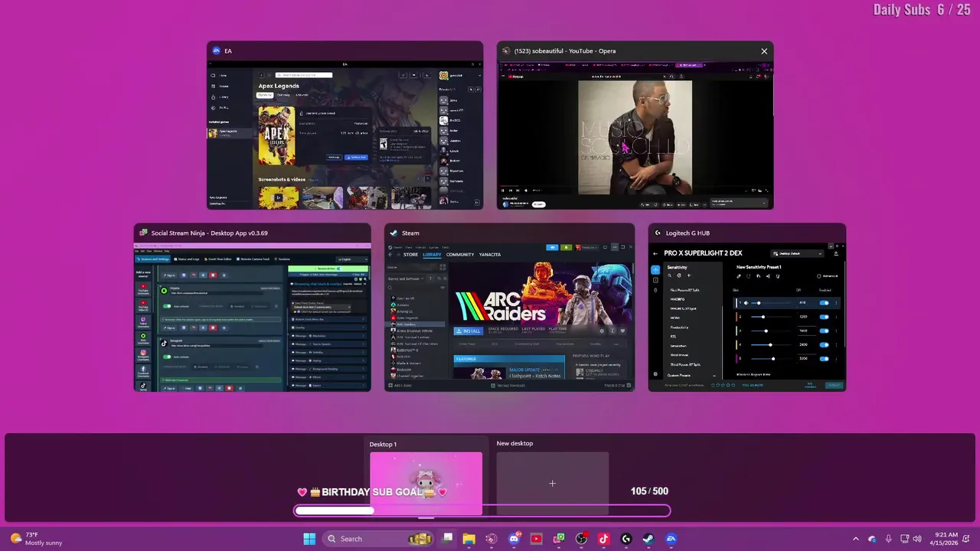Open the Steam account name dropdown
This screenshot has width=980, height=551.
[x=586, y=247]
